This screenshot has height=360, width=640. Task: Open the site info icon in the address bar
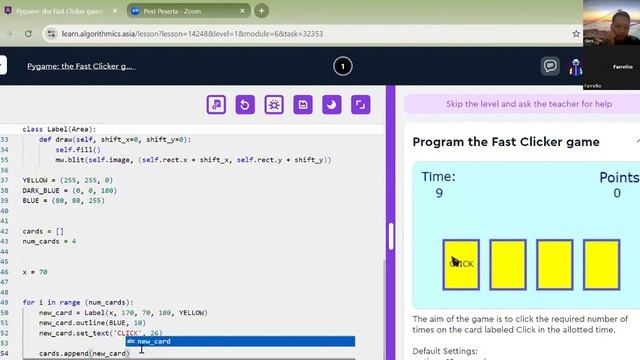(51, 34)
